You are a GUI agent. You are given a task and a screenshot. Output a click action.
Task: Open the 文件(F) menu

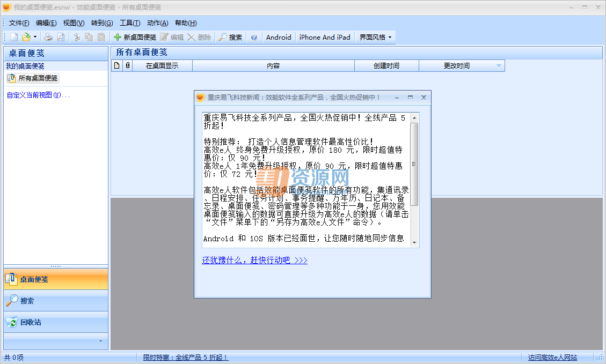pyautogui.click(x=19, y=23)
